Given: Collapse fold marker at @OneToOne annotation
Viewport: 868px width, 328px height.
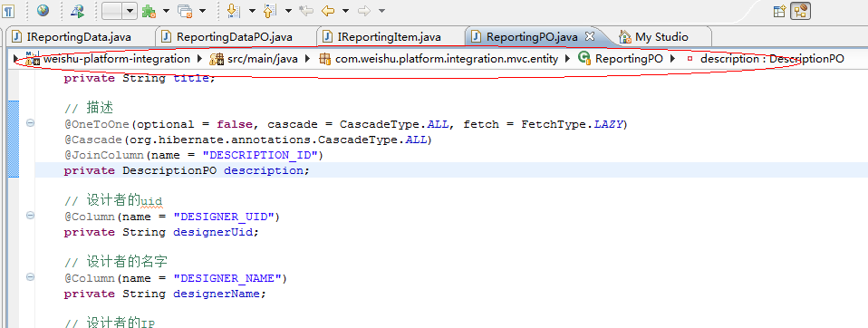Looking at the screenshot, I should coord(30,123).
